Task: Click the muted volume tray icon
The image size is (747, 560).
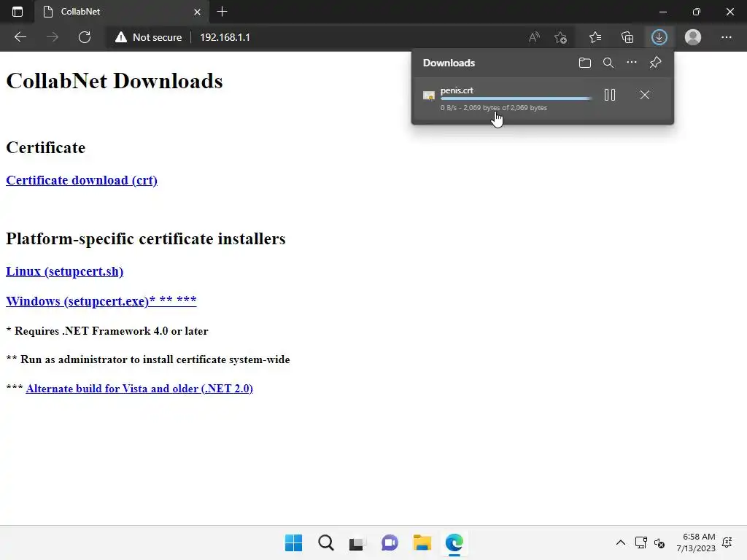Action: pyautogui.click(x=659, y=542)
